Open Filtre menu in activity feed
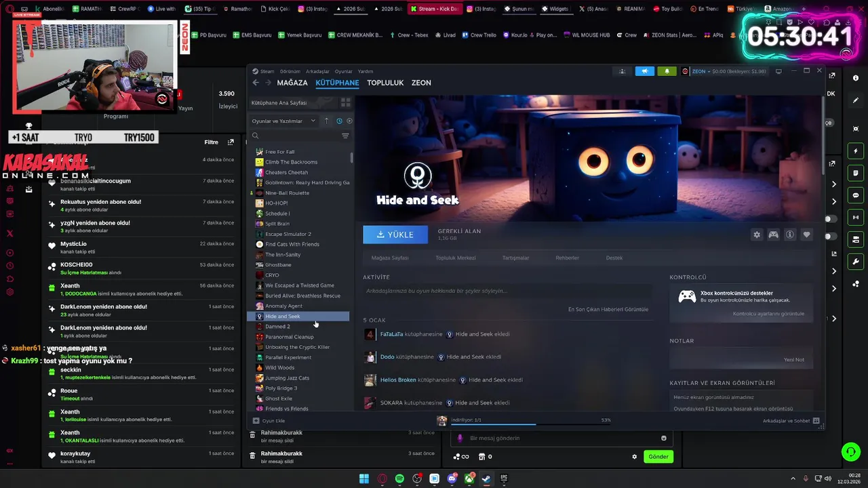 coord(212,142)
